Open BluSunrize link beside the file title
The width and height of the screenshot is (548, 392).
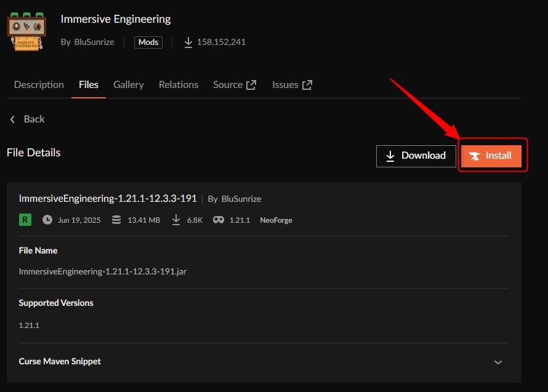[x=241, y=199]
